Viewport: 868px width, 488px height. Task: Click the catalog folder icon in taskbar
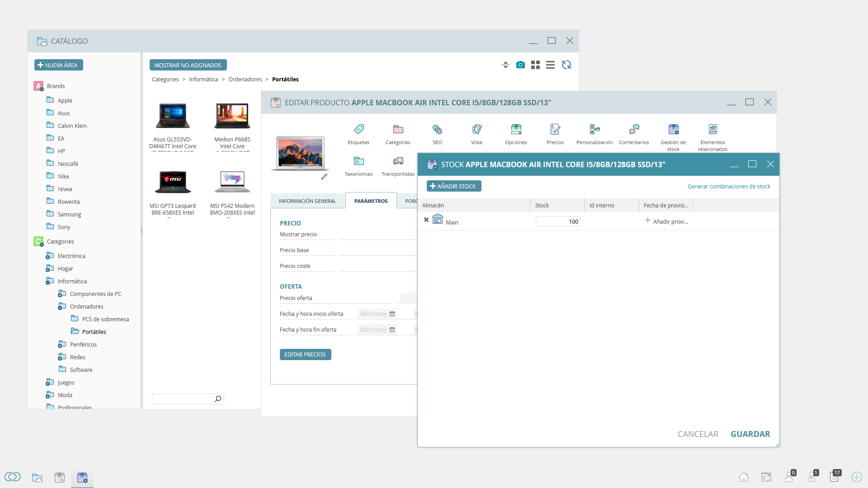click(x=37, y=478)
